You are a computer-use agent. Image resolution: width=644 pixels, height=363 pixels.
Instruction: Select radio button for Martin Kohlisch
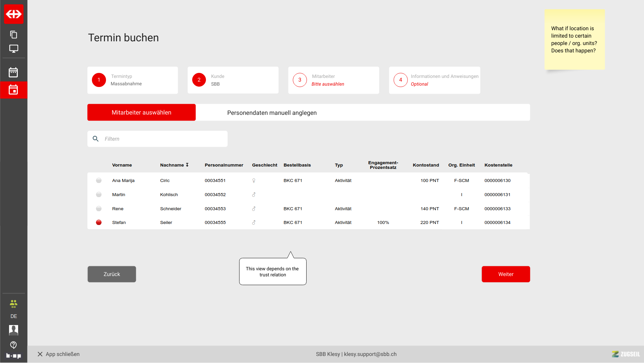point(99,195)
